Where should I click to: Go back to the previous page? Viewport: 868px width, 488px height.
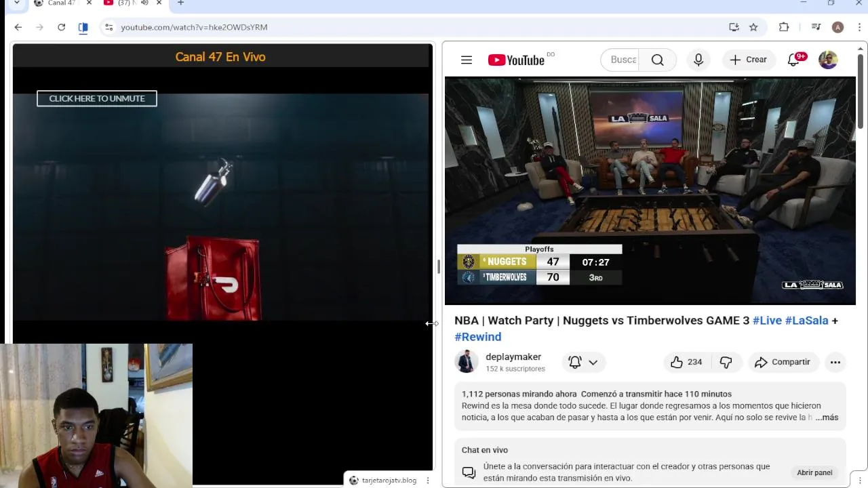coord(18,27)
